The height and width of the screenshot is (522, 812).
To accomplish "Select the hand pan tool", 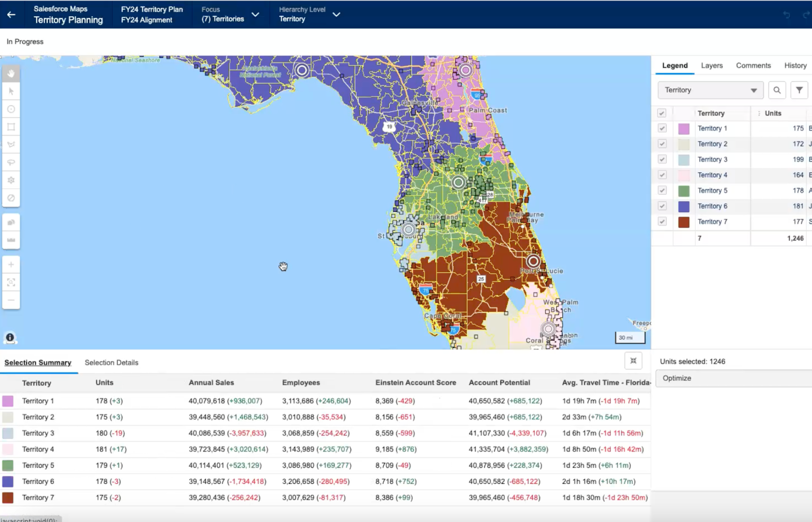I will [11, 74].
